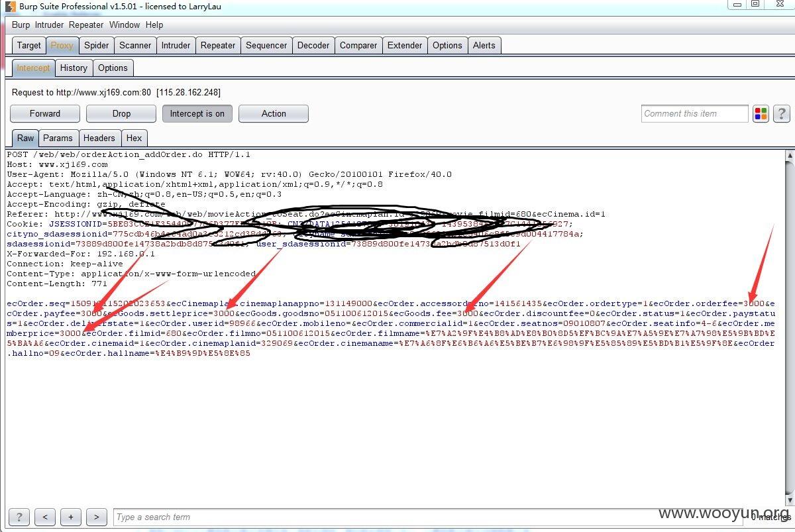Open the Intruder menu
The width and height of the screenshot is (795, 532).
click(50, 25)
